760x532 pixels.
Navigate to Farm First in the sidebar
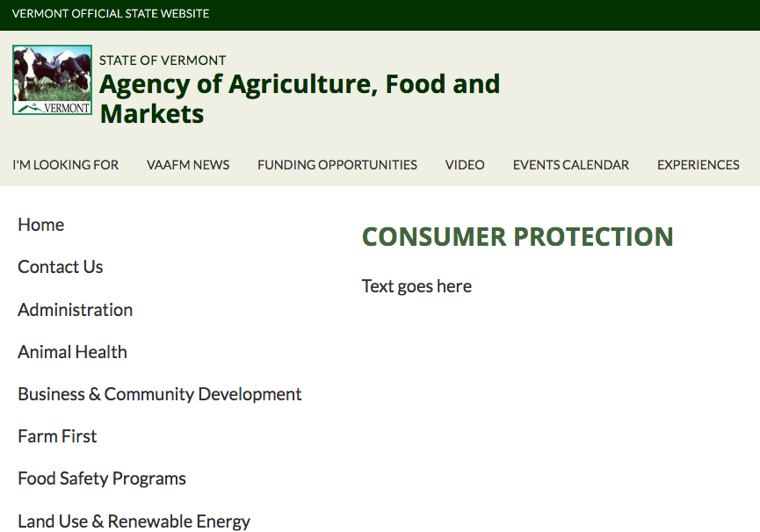point(58,436)
